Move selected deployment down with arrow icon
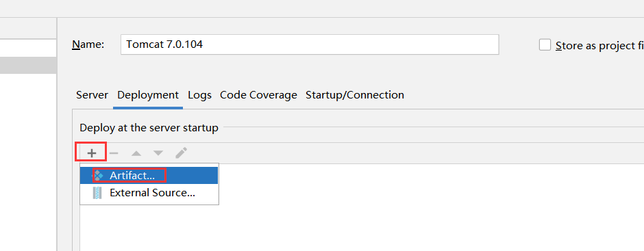 [x=158, y=153]
